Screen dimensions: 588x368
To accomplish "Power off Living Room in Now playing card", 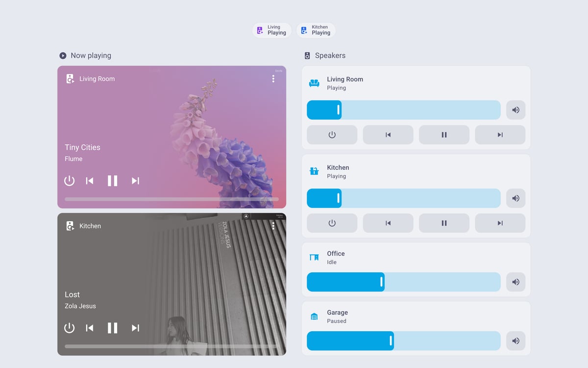I will (70, 181).
